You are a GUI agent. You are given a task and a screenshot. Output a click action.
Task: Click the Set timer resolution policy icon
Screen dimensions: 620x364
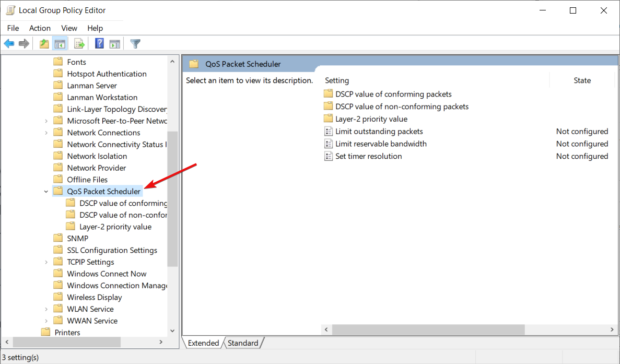point(328,156)
